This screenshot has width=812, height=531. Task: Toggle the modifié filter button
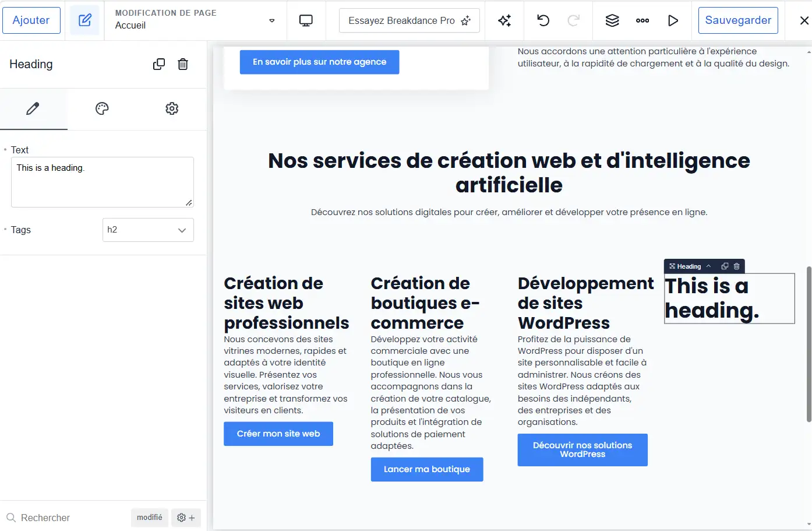(150, 518)
